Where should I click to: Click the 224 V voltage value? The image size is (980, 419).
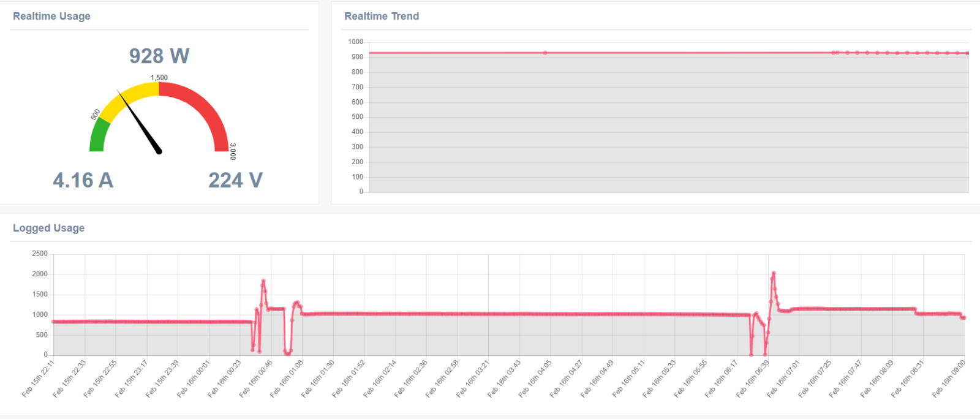pos(235,180)
